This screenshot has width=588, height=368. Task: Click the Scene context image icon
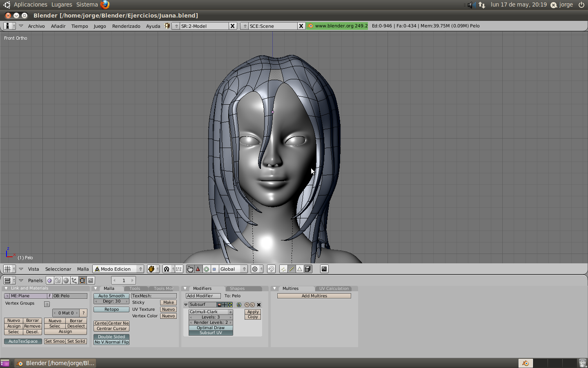pos(91,280)
